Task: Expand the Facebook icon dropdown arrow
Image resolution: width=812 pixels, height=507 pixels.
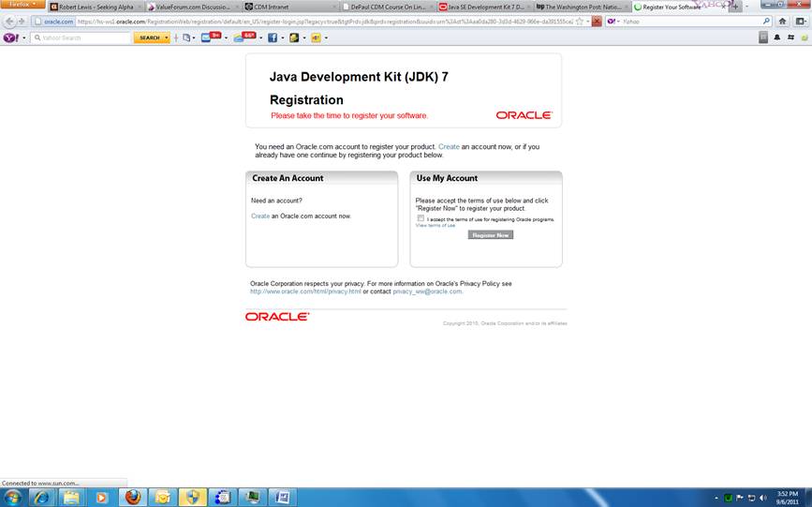Action: [282, 37]
